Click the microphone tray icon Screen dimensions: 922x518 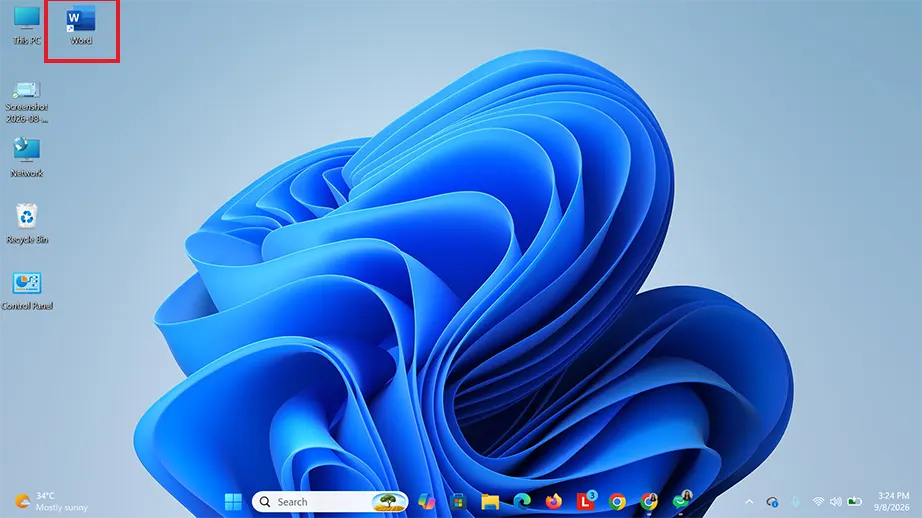[x=795, y=502]
